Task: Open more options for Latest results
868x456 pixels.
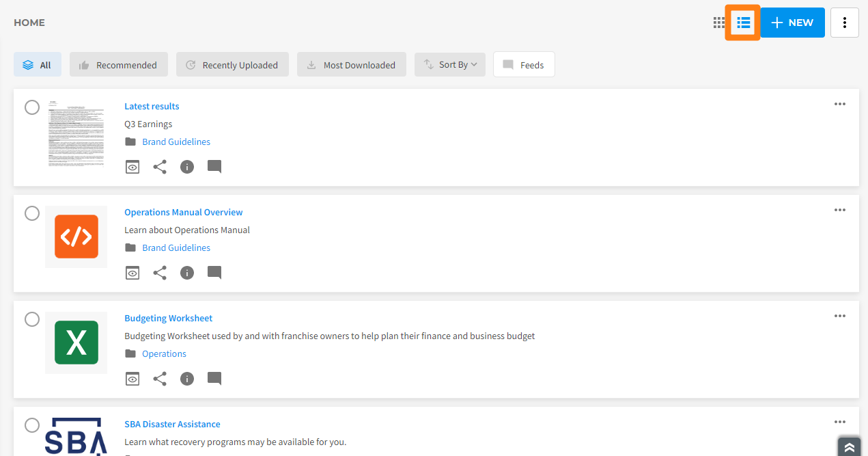Action: coord(839,105)
